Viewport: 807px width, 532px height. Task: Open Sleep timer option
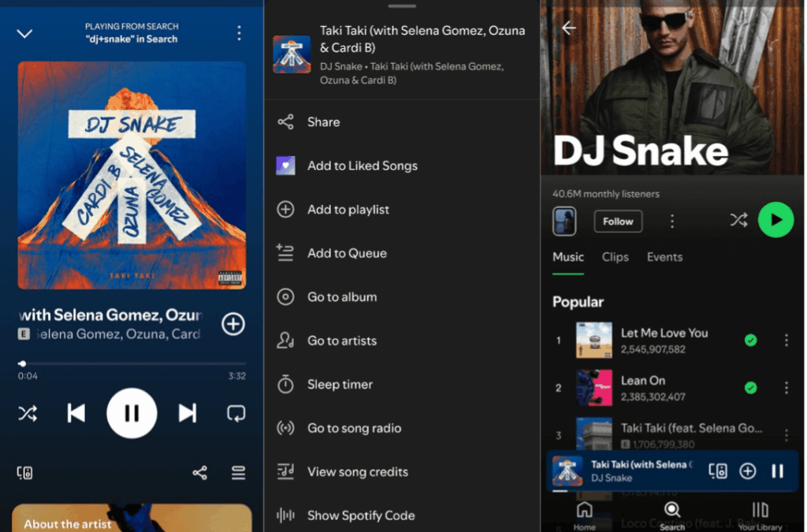(x=402, y=385)
